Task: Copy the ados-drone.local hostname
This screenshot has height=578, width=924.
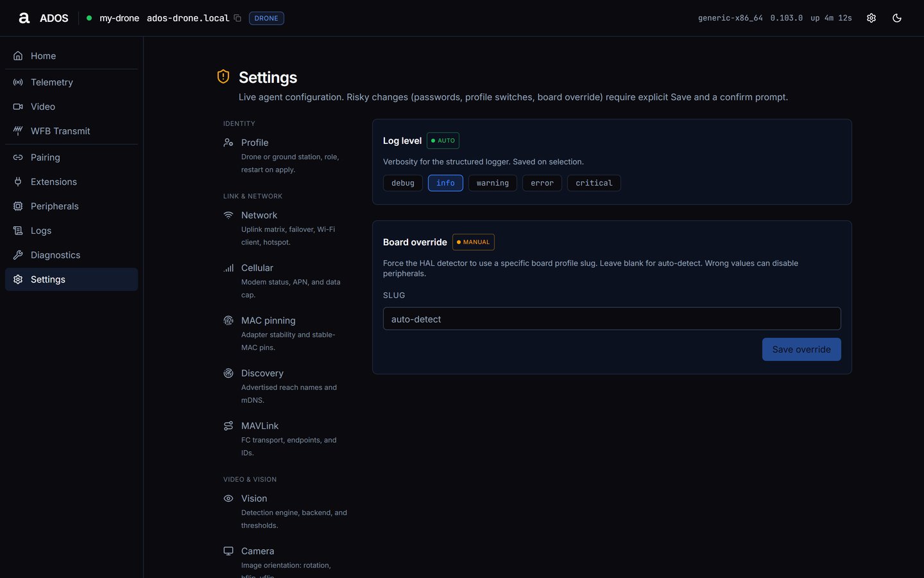Action: tap(237, 18)
